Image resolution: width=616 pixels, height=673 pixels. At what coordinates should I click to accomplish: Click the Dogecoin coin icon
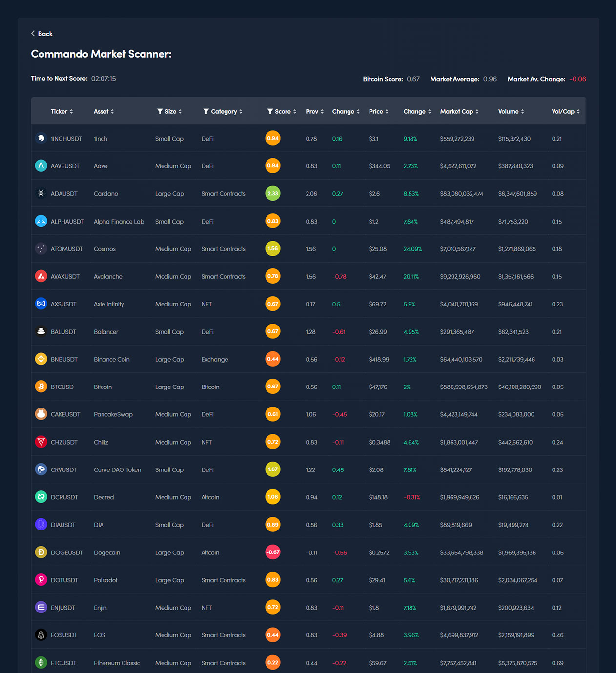click(x=41, y=552)
